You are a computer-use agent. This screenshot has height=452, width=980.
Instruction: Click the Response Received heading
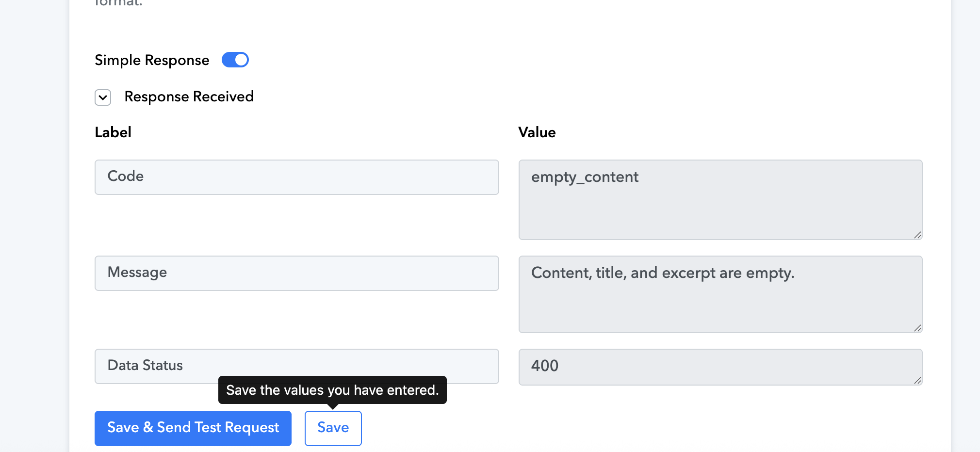[x=189, y=97]
